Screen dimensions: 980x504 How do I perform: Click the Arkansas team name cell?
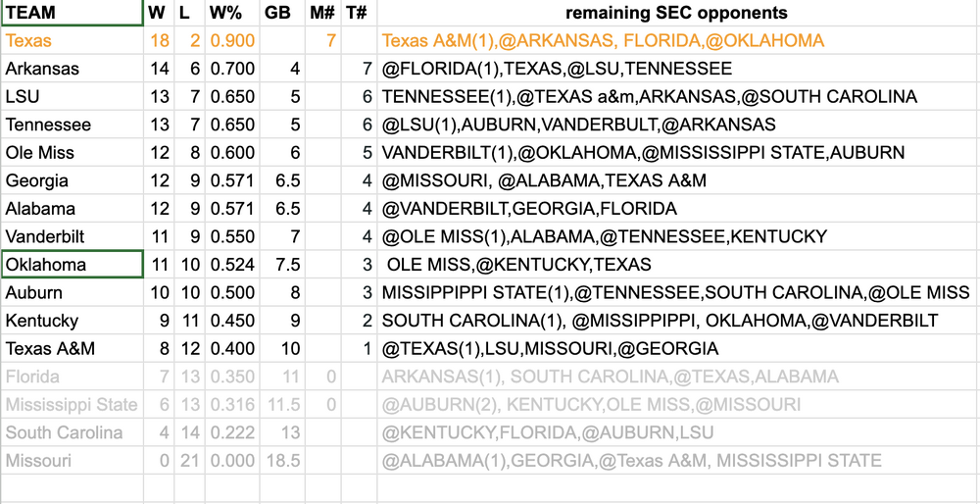point(71,70)
